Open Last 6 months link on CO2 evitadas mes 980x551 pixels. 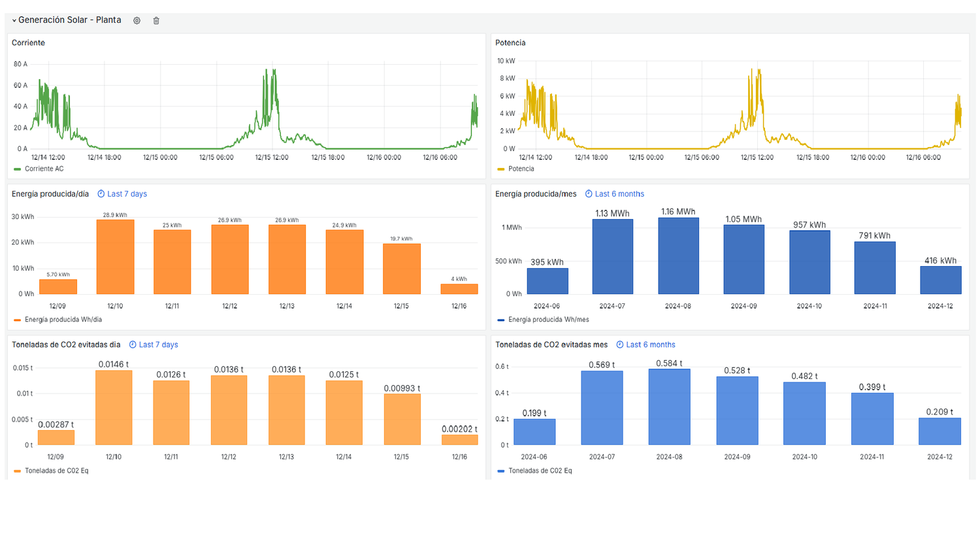pyautogui.click(x=651, y=345)
